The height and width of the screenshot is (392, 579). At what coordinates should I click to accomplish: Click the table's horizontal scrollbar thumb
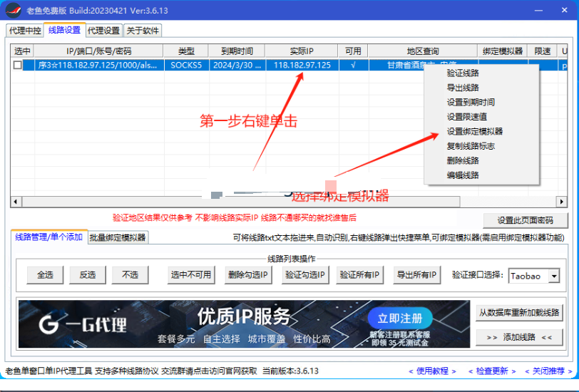(x=241, y=202)
